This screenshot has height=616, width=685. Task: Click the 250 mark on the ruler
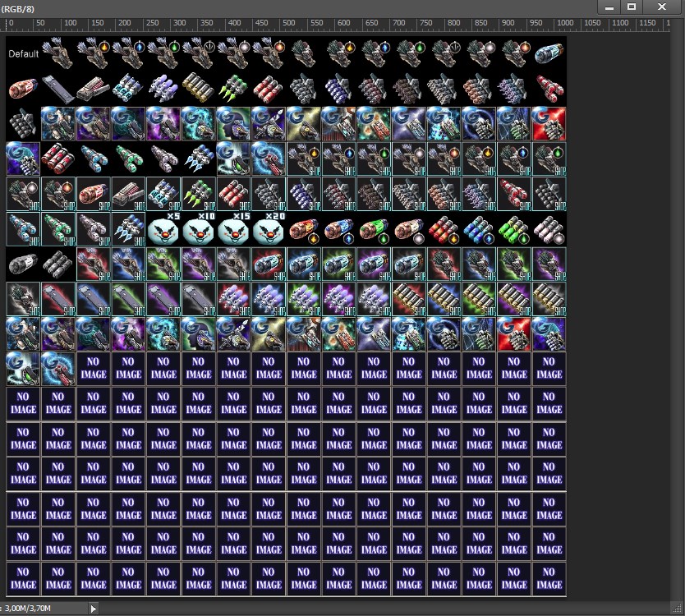152,23
